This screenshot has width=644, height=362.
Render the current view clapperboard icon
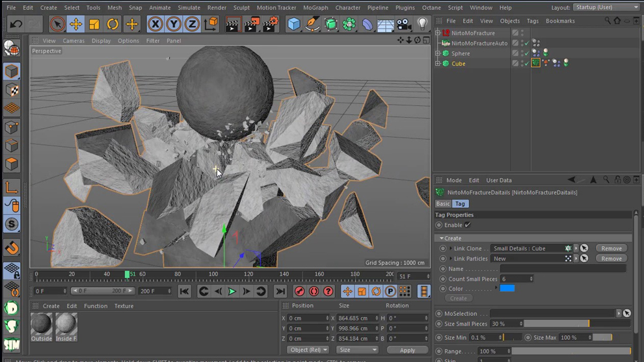pos(232,24)
